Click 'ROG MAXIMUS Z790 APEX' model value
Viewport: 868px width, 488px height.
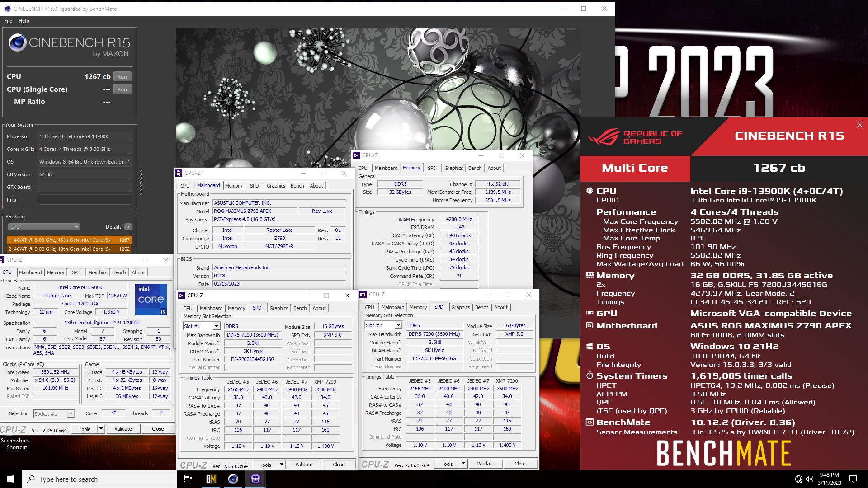coord(255,211)
